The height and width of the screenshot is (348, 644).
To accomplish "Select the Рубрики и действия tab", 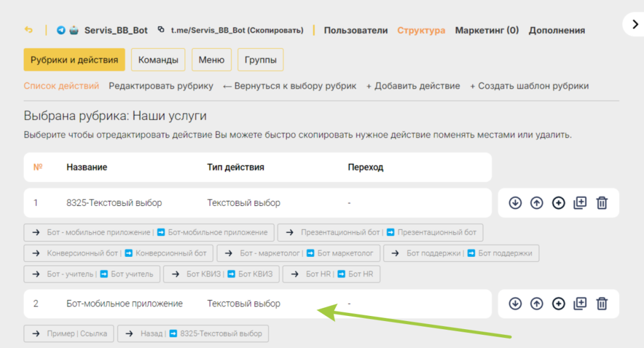I will pyautogui.click(x=74, y=60).
